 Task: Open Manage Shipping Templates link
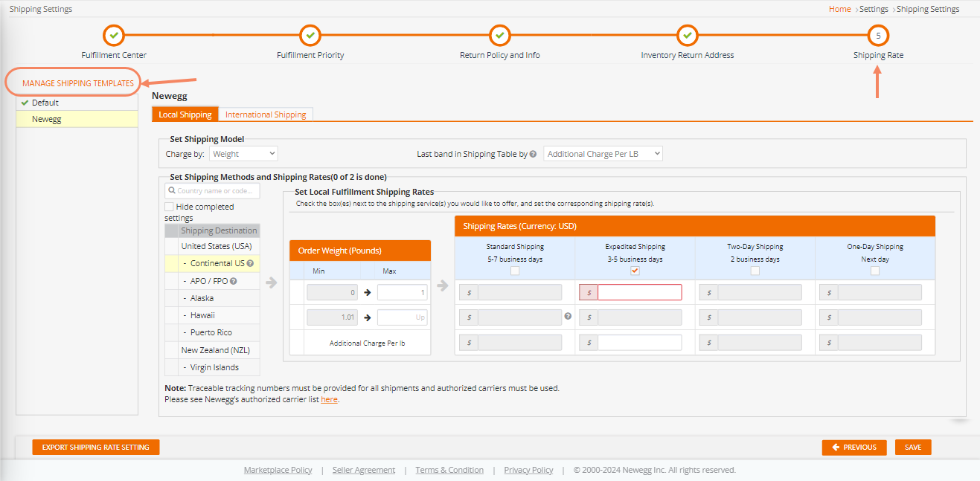[78, 83]
